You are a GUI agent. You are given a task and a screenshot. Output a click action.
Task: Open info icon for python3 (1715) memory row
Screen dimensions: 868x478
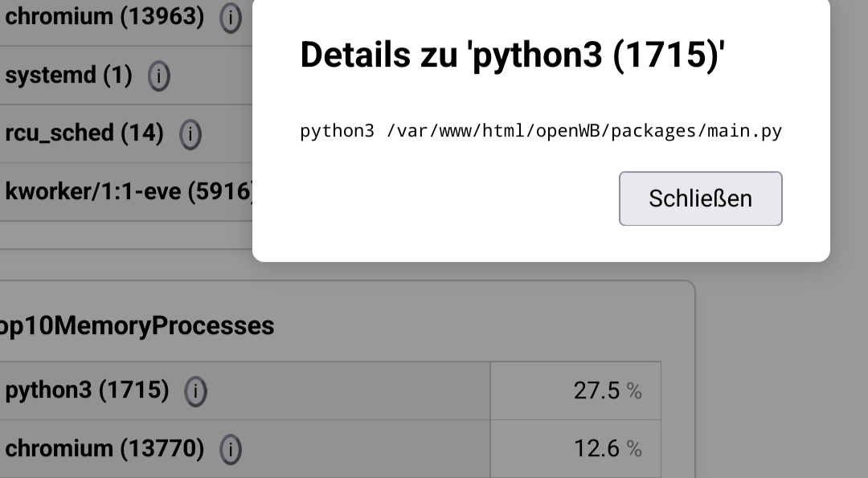(x=195, y=391)
